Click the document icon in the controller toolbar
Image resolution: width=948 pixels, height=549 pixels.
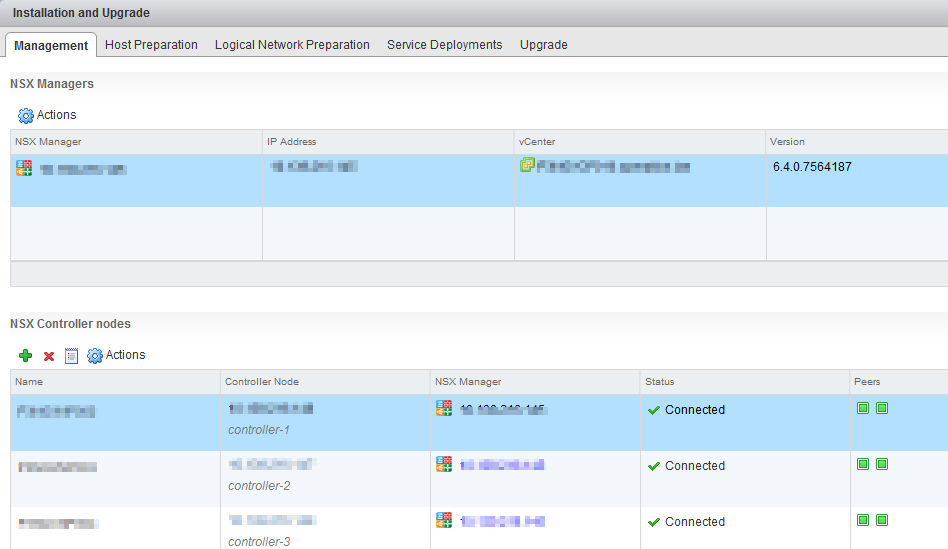tap(71, 356)
